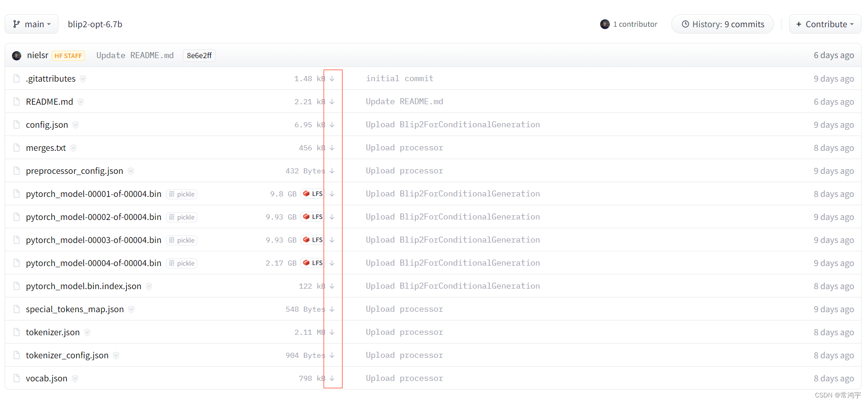
Task: Click the safe-scan shield next to README.md
Action: point(81,102)
